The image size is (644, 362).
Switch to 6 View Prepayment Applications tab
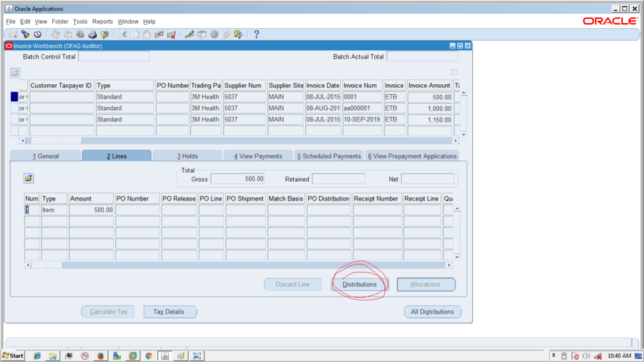(412, 156)
